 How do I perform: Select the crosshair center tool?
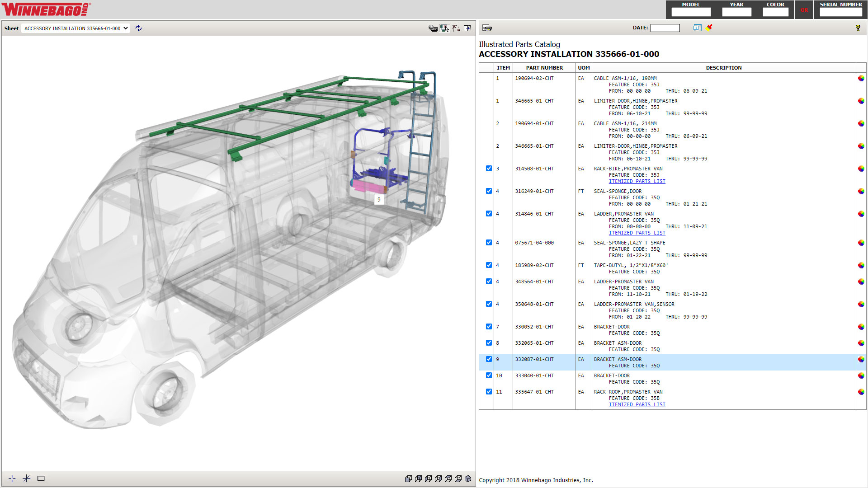(12, 478)
